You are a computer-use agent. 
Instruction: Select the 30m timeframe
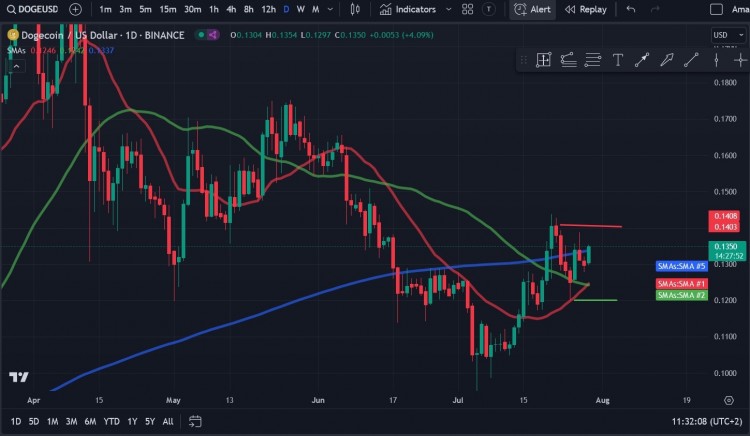point(193,9)
